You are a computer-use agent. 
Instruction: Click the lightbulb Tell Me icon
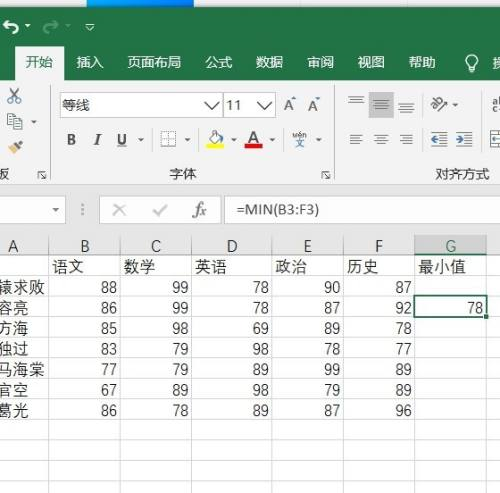click(472, 63)
